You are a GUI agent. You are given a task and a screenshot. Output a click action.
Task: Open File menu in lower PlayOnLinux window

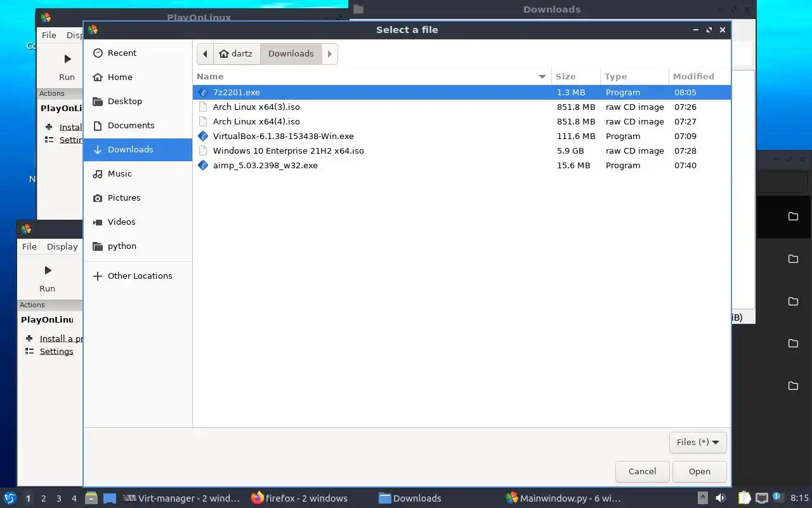click(29, 247)
